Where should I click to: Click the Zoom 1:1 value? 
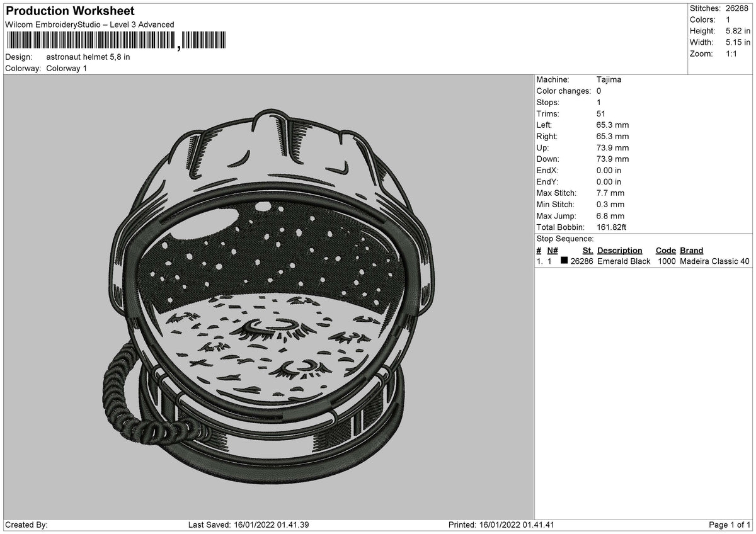732,54
